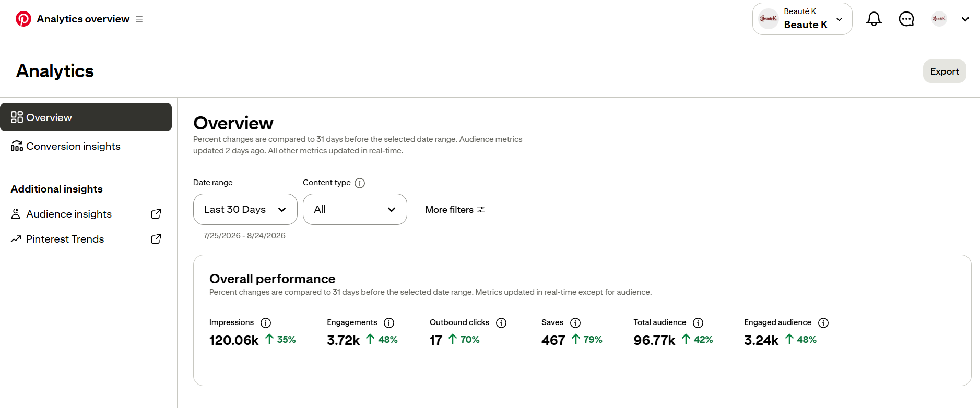
Task: Click external link icon beside Audience insights
Action: click(156, 214)
